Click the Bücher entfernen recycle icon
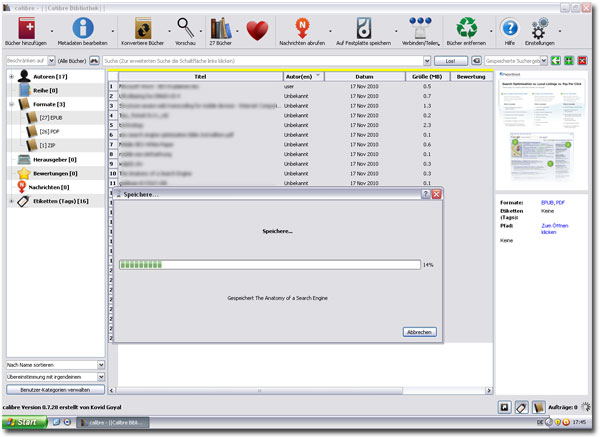The height and width of the screenshot is (437, 600). tap(466, 27)
